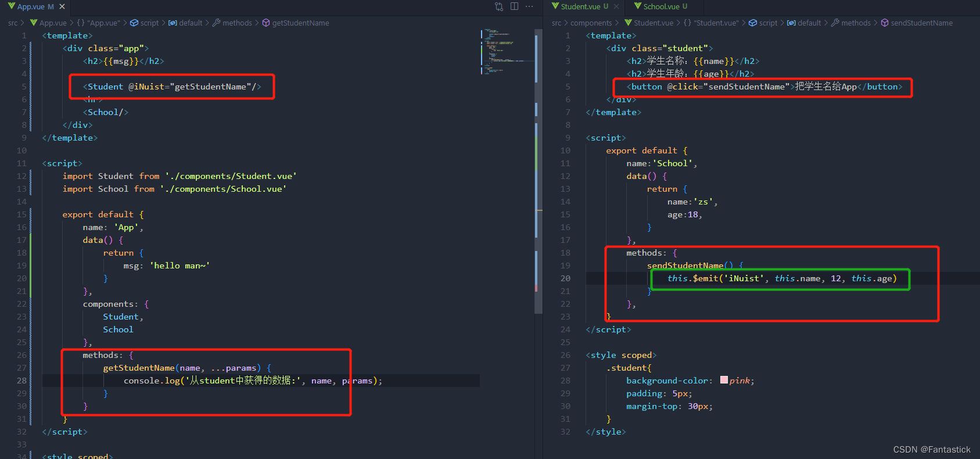Open "App.vue" braces breadcrumb symbol
This screenshot has width=980, height=459.
(99, 23)
